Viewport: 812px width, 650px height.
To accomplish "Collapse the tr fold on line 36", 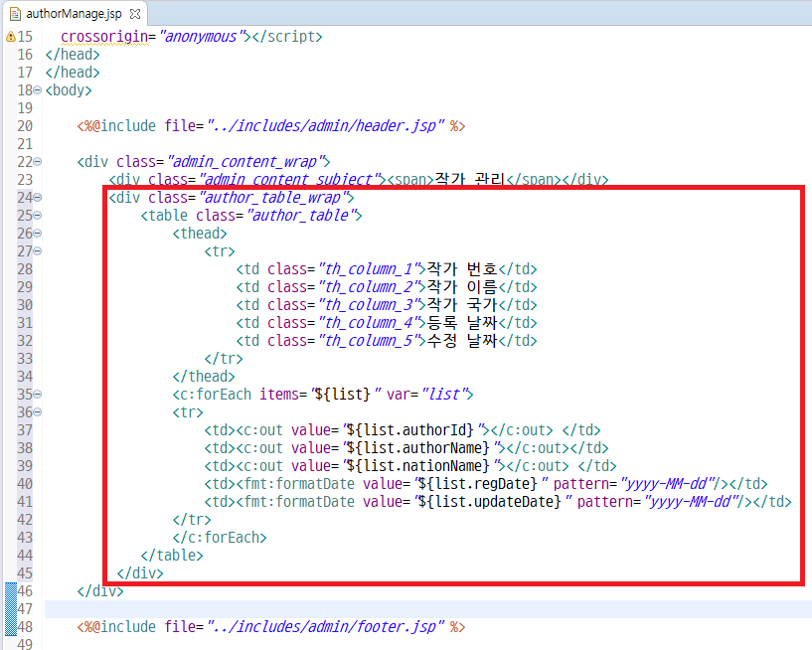I will point(38,412).
